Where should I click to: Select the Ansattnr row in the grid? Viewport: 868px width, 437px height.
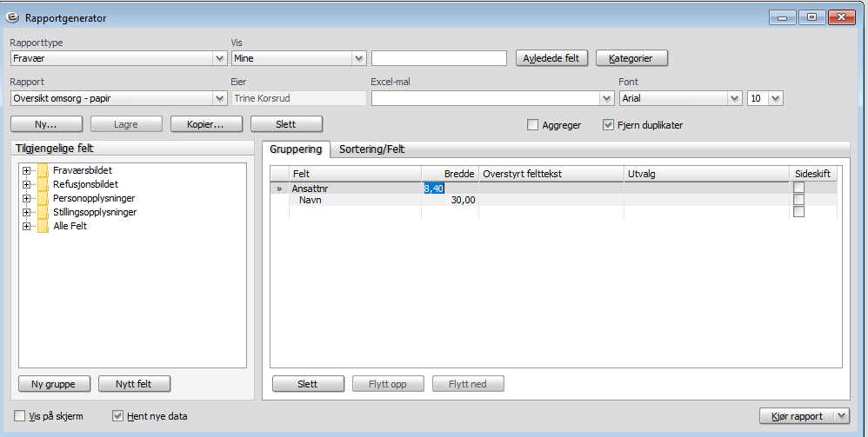553,189
